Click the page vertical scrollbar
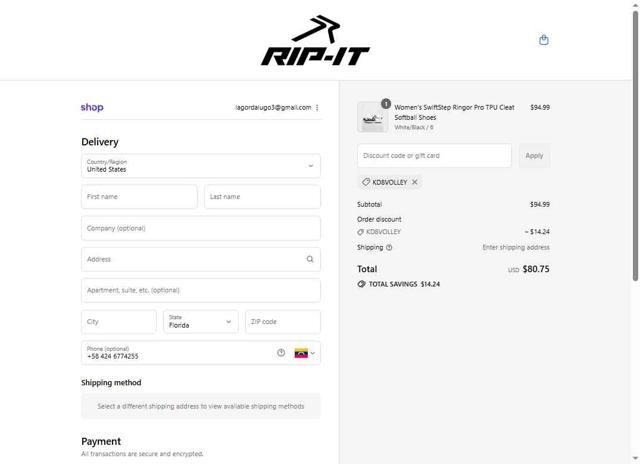Image resolution: width=640 pixels, height=464 pixels. pos(636,146)
